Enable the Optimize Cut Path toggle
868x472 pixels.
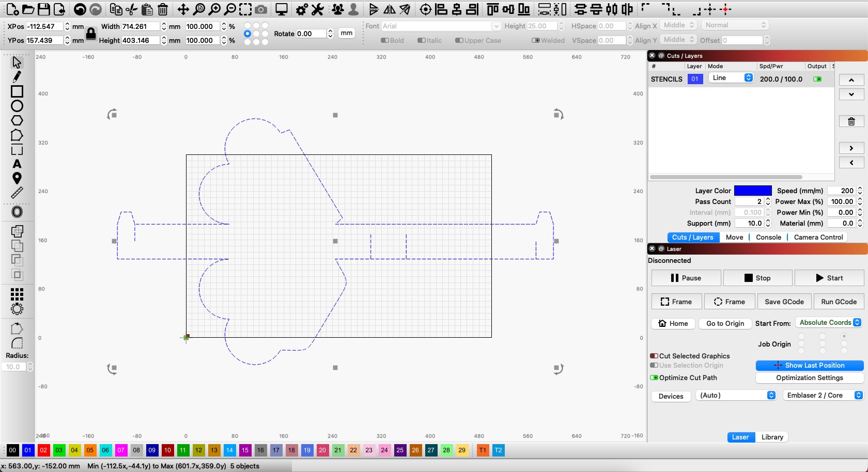pos(655,377)
